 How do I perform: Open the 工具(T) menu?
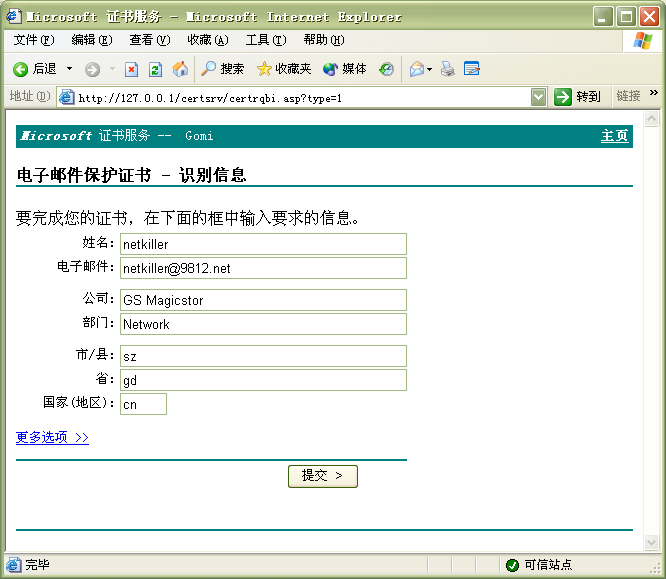[x=266, y=40]
